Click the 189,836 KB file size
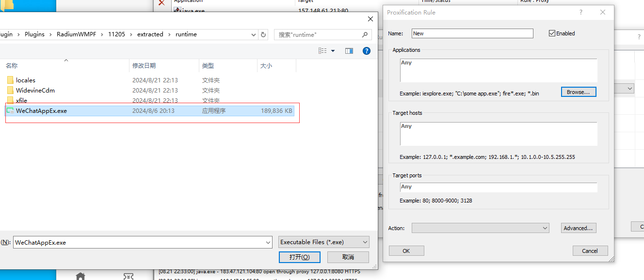 pos(276,110)
